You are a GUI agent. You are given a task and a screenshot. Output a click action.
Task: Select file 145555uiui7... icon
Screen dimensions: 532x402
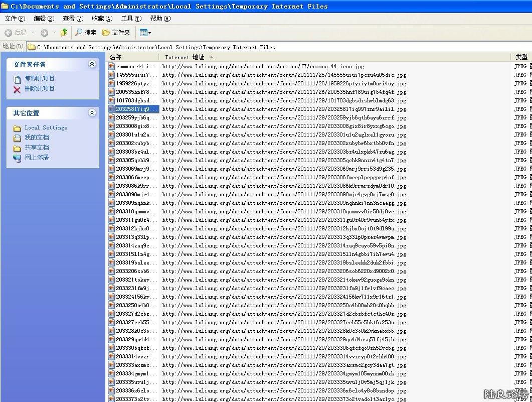click(x=112, y=75)
